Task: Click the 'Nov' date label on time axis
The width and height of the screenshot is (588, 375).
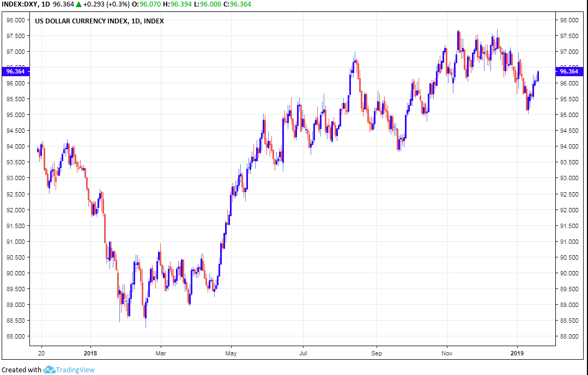Action: pos(447,352)
